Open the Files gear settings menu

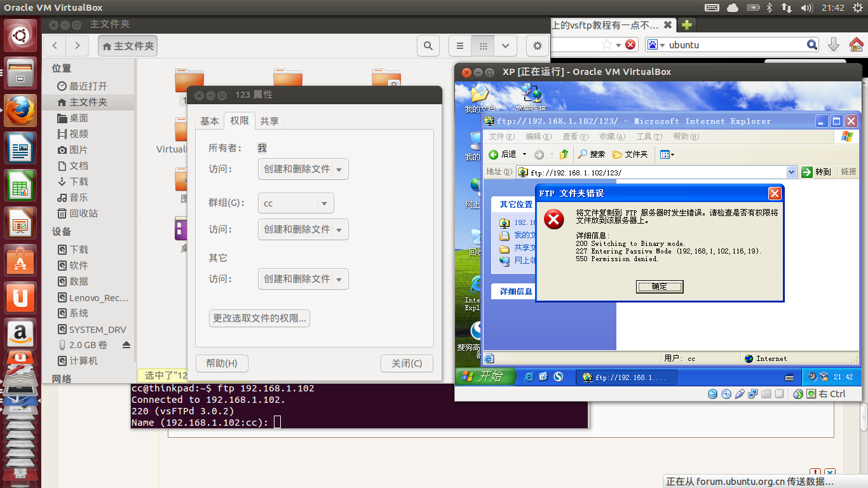pyautogui.click(x=538, y=46)
